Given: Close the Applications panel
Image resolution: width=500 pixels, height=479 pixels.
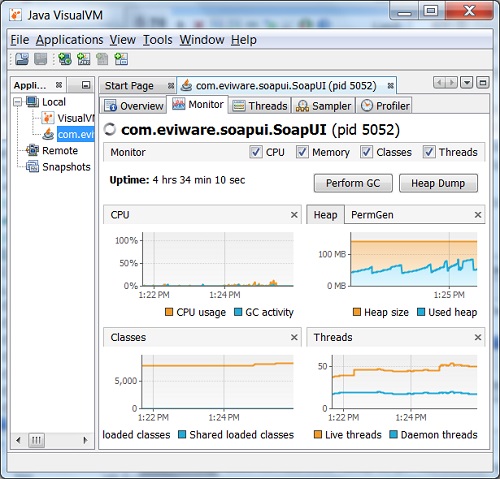Looking at the screenshot, I should pos(59,85).
